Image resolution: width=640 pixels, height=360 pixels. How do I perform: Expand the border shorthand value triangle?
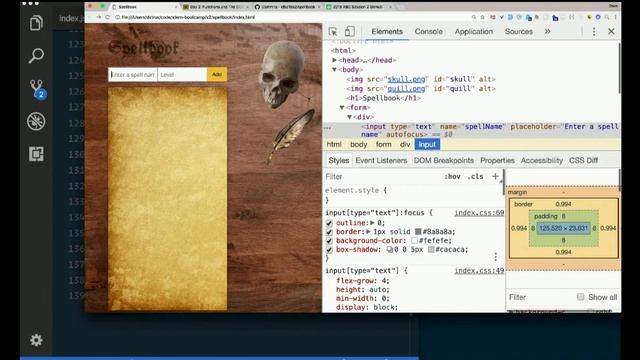(368, 231)
